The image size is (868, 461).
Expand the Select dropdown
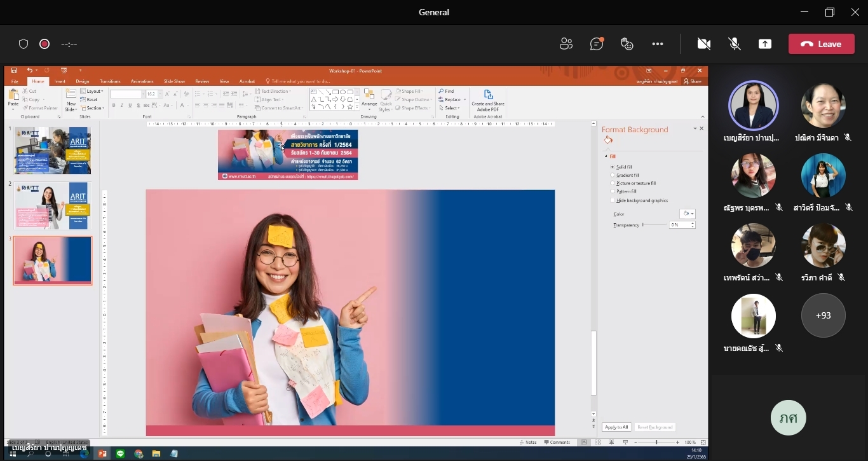pos(449,108)
